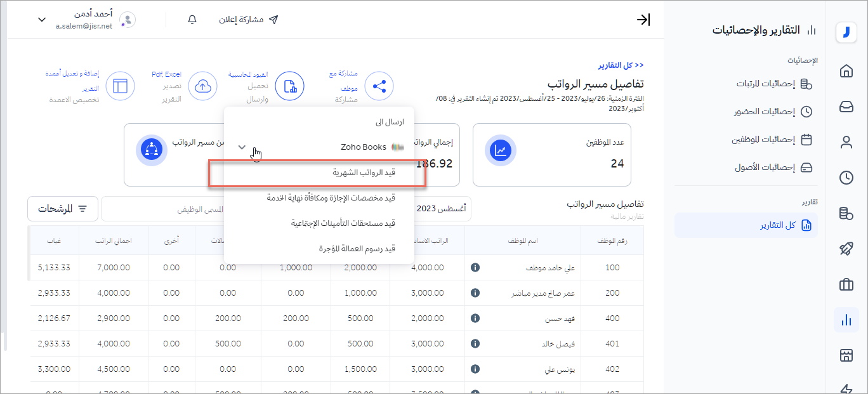Click the المرشحات filters button
This screenshot has height=394, width=868.
coord(62,209)
